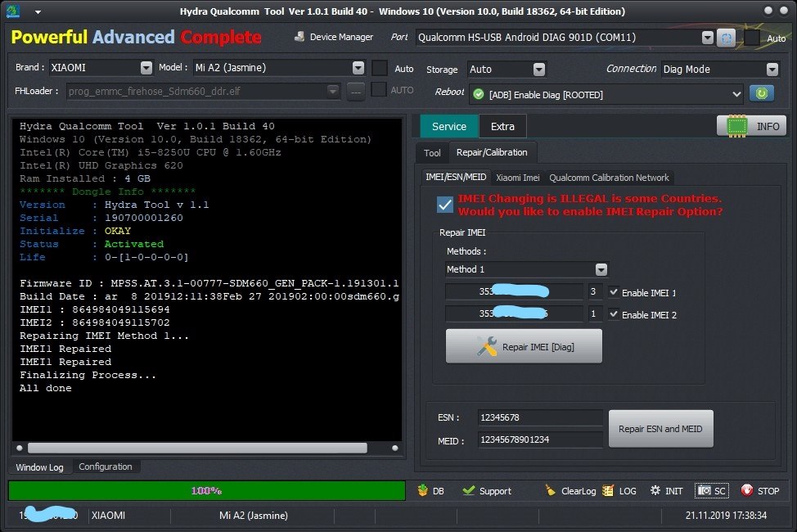The height and width of the screenshot is (532, 797).
Task: Click the log's horizontal scrollbar
Action: coord(196,448)
